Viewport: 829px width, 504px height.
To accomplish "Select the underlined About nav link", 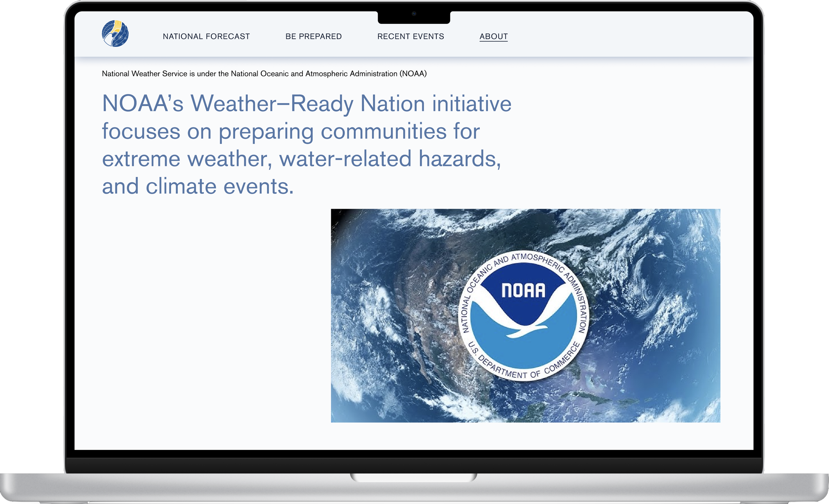I will [493, 36].
